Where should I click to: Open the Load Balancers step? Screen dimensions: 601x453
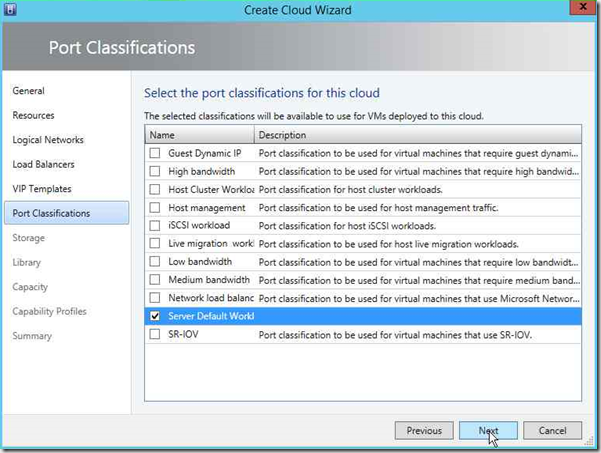point(43,164)
